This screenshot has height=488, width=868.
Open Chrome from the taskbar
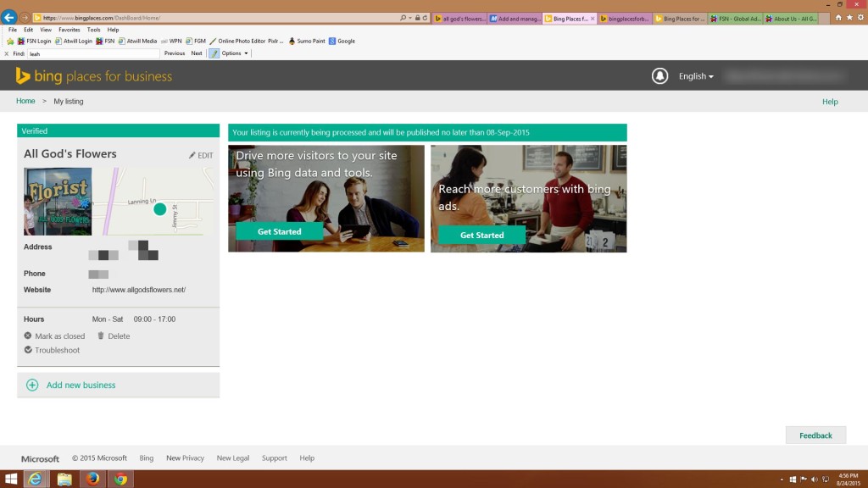[x=120, y=480]
